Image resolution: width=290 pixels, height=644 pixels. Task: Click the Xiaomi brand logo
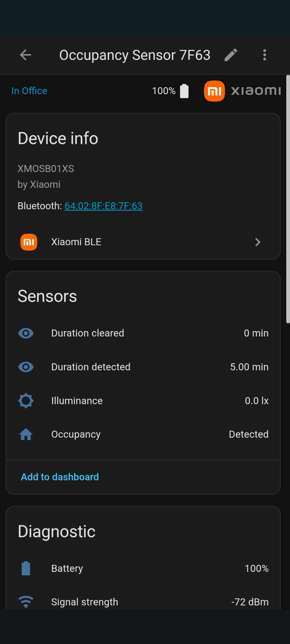(242, 91)
